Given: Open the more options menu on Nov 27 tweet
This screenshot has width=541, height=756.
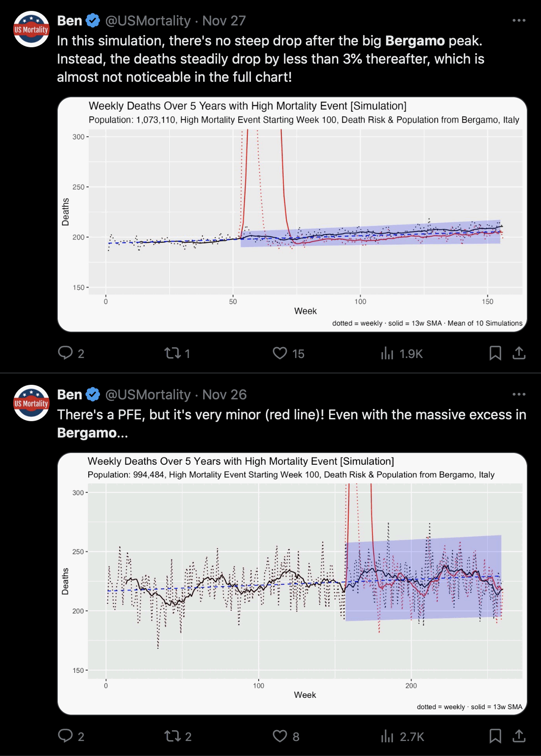Looking at the screenshot, I should click(x=519, y=20).
